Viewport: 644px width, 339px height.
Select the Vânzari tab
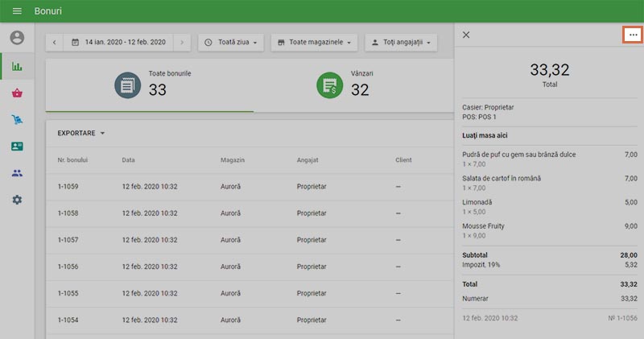tap(353, 85)
